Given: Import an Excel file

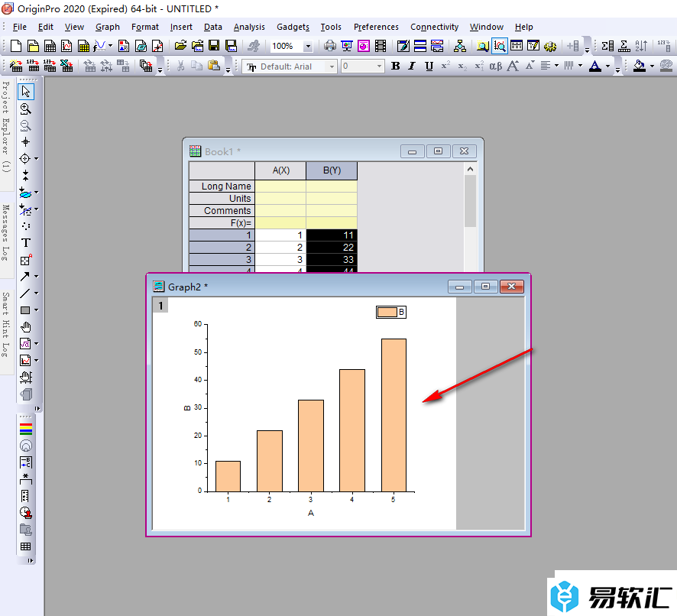Looking at the screenshot, I should coord(66,66).
